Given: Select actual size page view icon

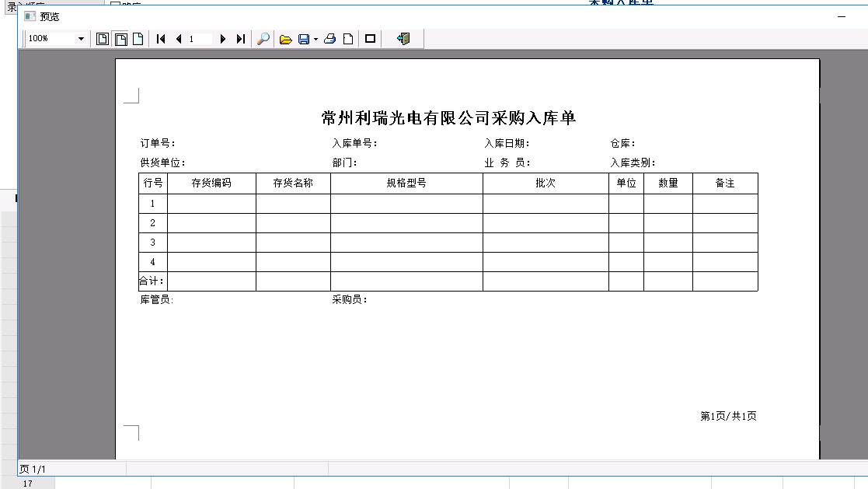Looking at the screenshot, I should (138, 39).
